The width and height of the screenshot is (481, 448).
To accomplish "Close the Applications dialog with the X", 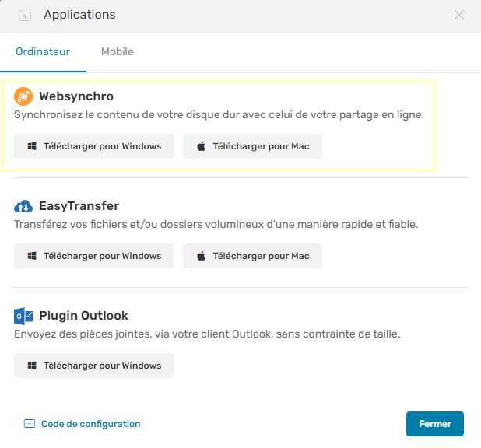I will click(x=459, y=15).
